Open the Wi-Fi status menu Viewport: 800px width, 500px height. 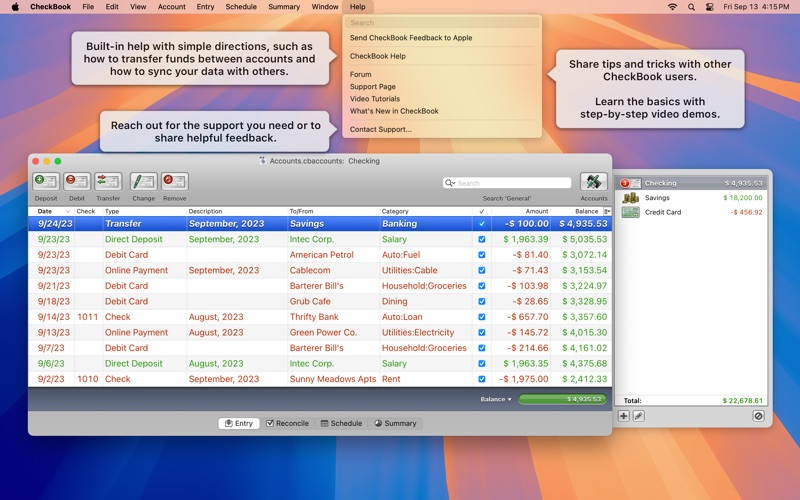tap(672, 7)
